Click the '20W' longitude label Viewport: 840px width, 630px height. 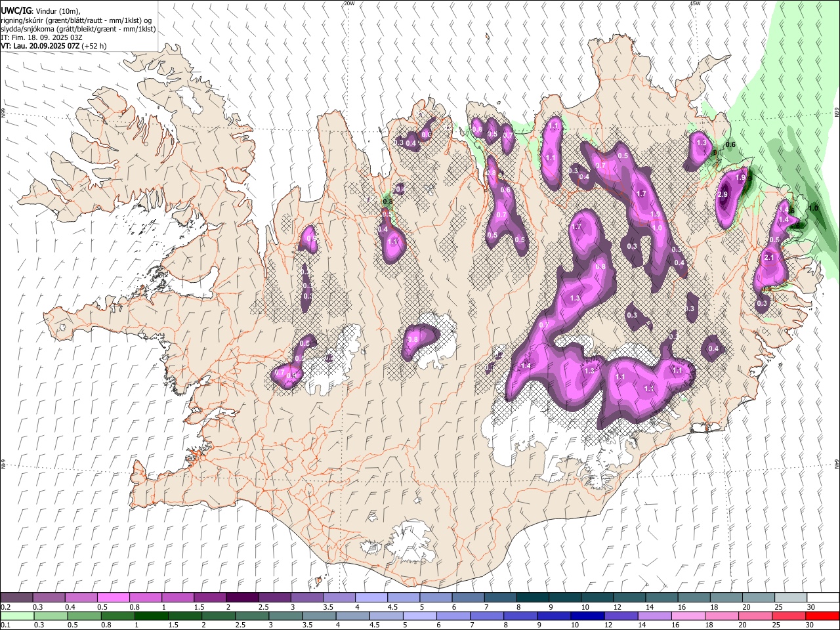pyautogui.click(x=349, y=3)
